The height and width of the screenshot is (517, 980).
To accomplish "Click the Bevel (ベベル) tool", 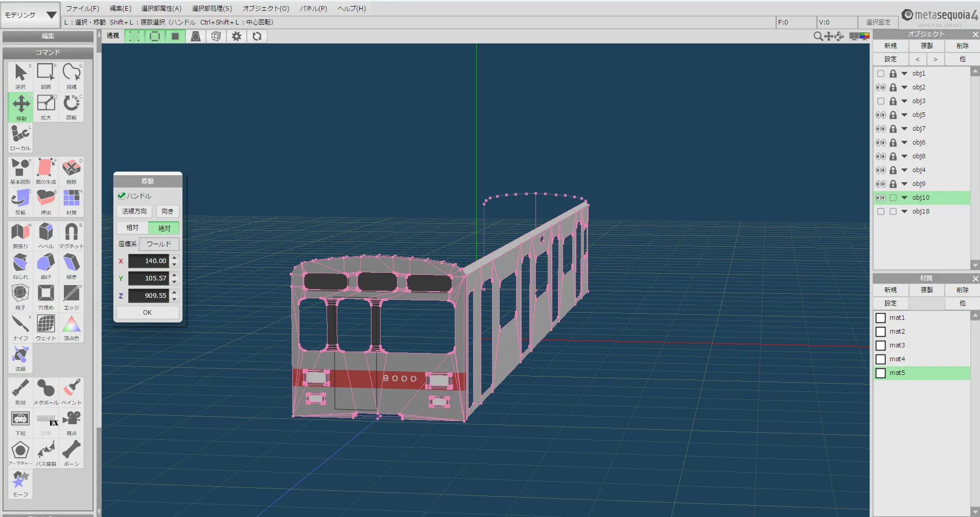I will pyautogui.click(x=46, y=235).
